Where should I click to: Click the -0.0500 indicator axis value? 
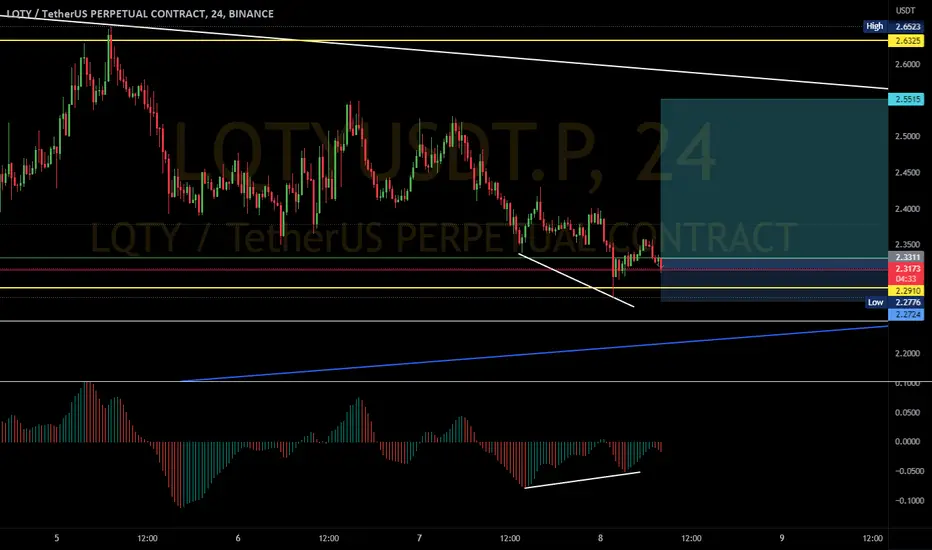[907, 471]
